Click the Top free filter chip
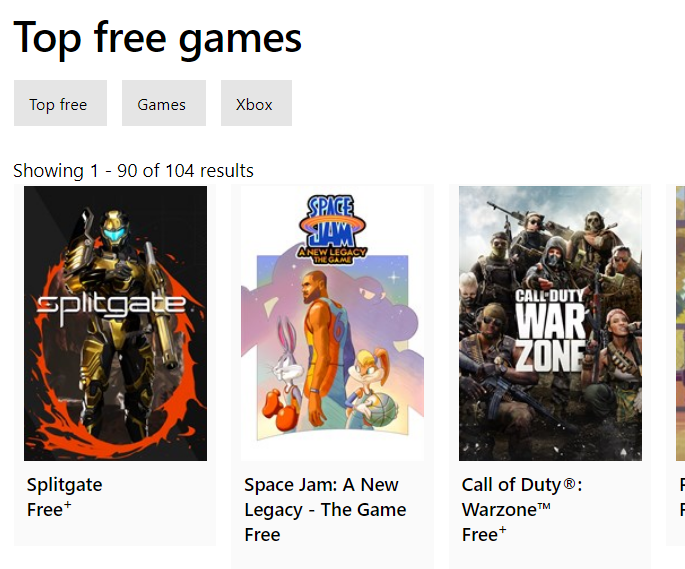 point(60,103)
